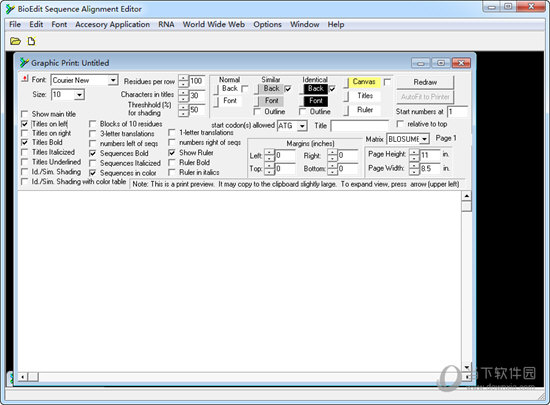
Task: Enable Titles on right
Action: coord(25,133)
